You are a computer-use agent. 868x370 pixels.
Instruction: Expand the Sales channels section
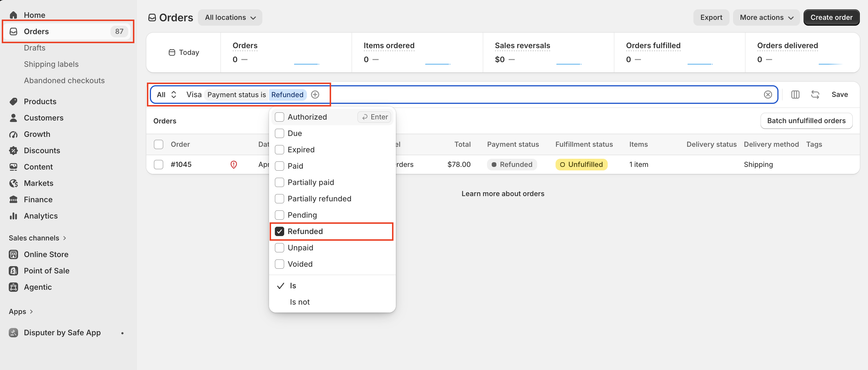37,238
